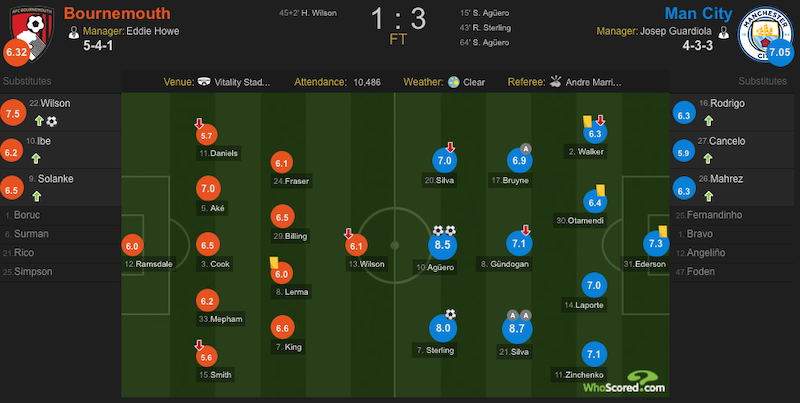The height and width of the screenshot is (403, 800).
Task: Click the substitution arrow above Daniels
Action: point(200,123)
